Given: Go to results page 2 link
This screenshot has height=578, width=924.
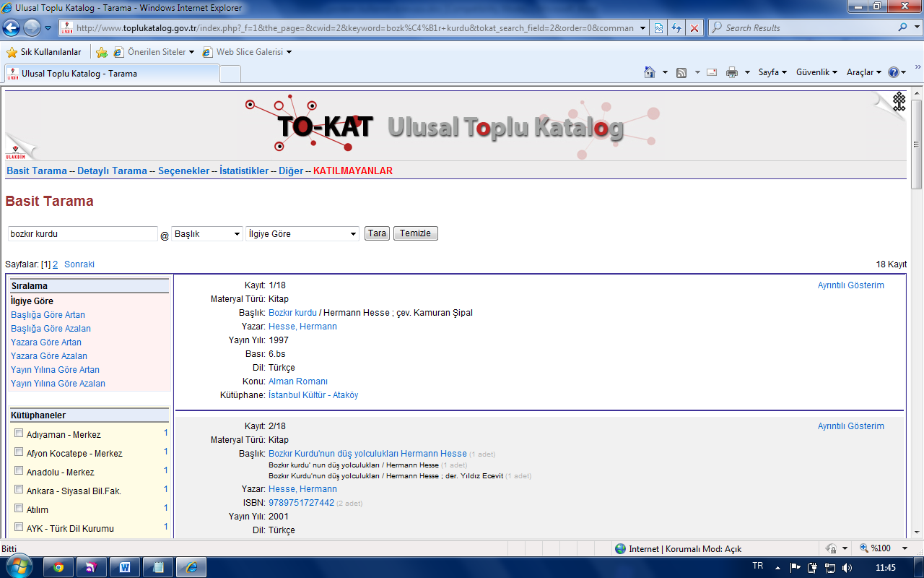Looking at the screenshot, I should pyautogui.click(x=55, y=264).
